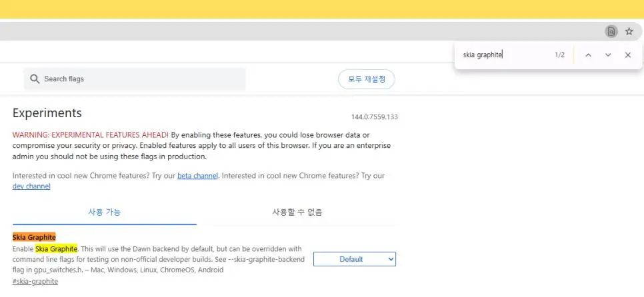This screenshot has width=644, height=297.
Task: Bookmark this page with the star icon
Action: tap(629, 31)
